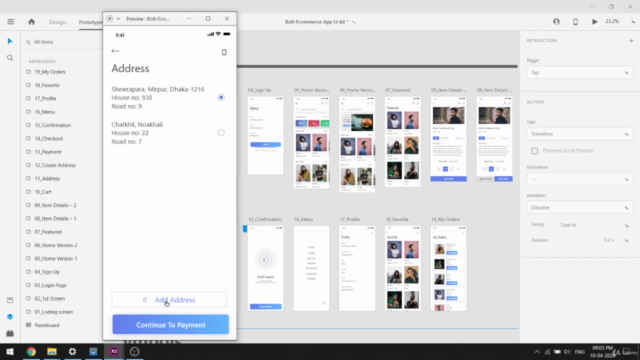Select 10_Cart in the artboards list

43,192
